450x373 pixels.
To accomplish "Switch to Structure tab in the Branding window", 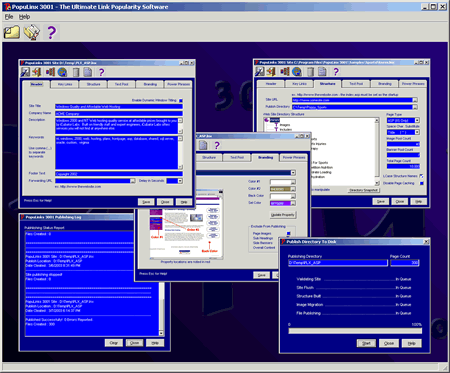I will point(209,157).
